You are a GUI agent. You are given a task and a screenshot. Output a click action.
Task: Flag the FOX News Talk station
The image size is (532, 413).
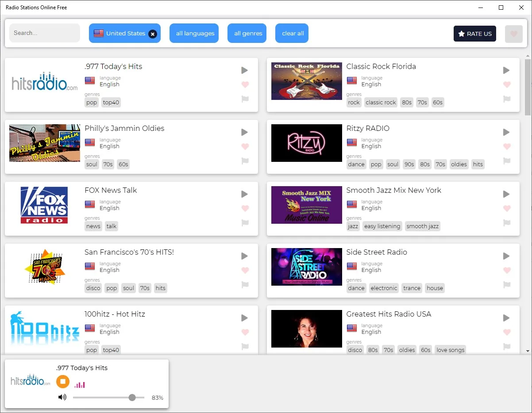[x=245, y=223]
